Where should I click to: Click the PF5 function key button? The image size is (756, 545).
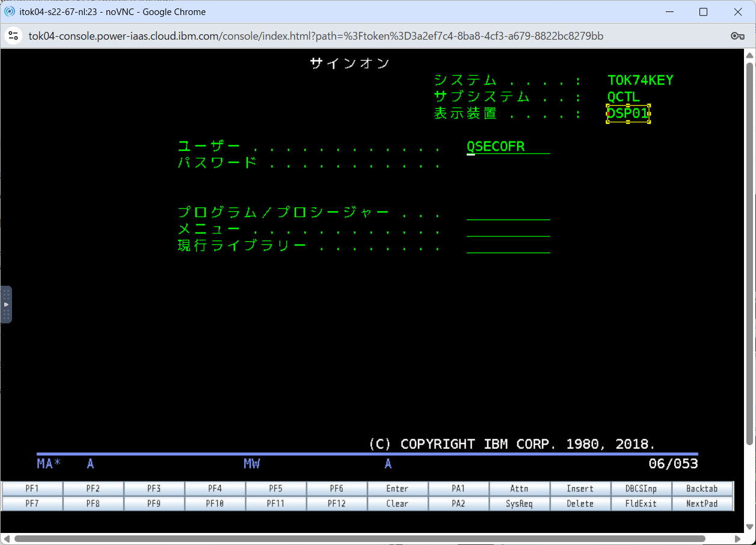coord(275,488)
